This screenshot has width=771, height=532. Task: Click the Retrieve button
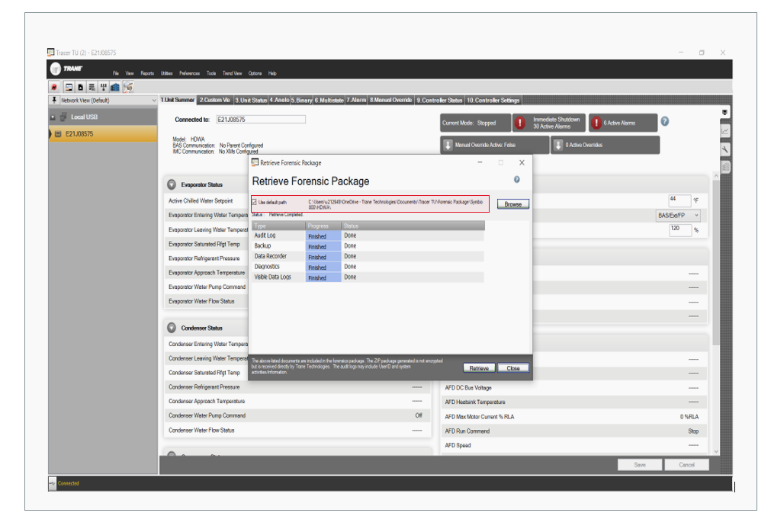coord(479,368)
